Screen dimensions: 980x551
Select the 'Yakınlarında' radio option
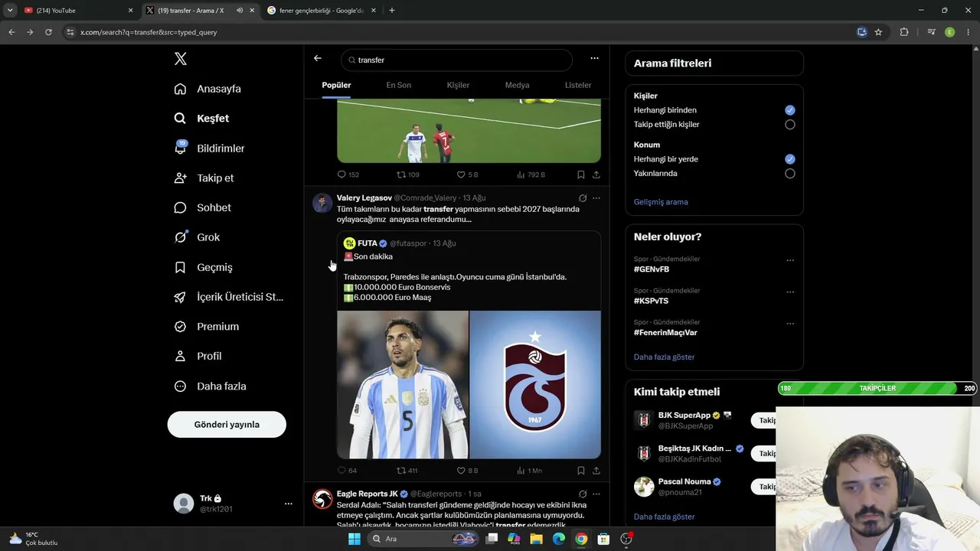790,174
